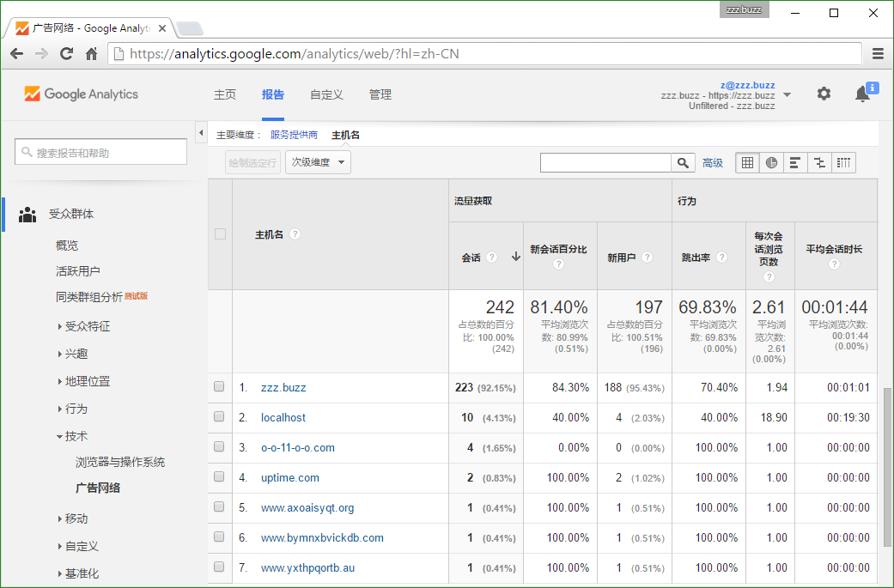
Task: Open the notifications bell
Action: click(862, 94)
